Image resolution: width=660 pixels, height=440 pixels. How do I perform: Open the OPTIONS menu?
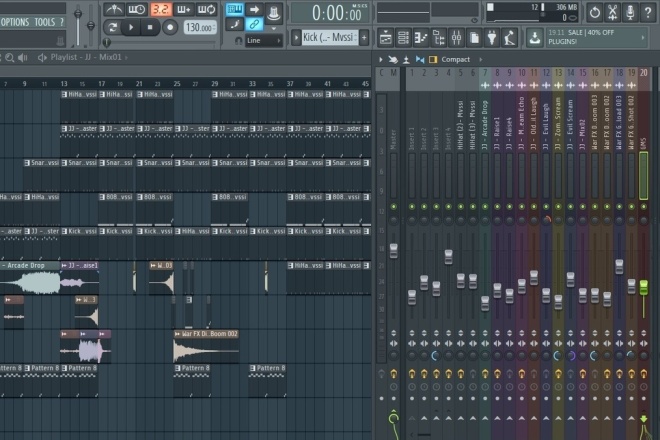15,22
